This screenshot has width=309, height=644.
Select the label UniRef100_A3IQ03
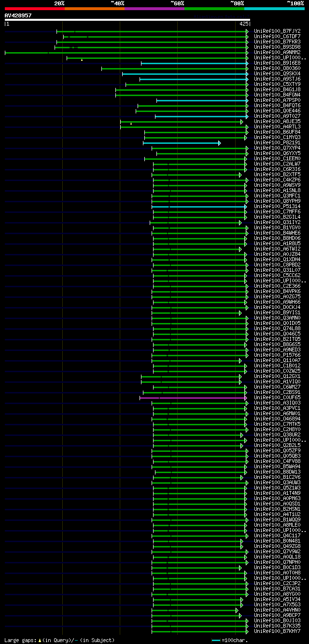click(x=277, y=403)
